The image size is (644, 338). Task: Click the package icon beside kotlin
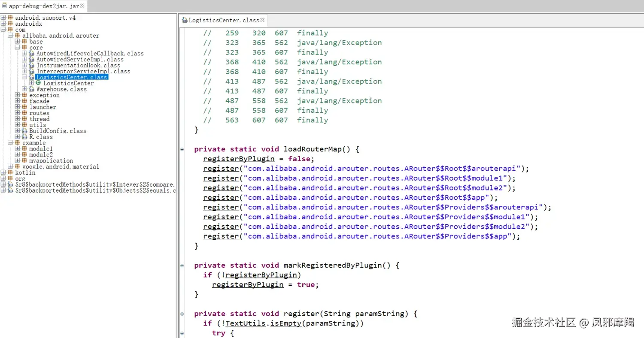pos(10,172)
